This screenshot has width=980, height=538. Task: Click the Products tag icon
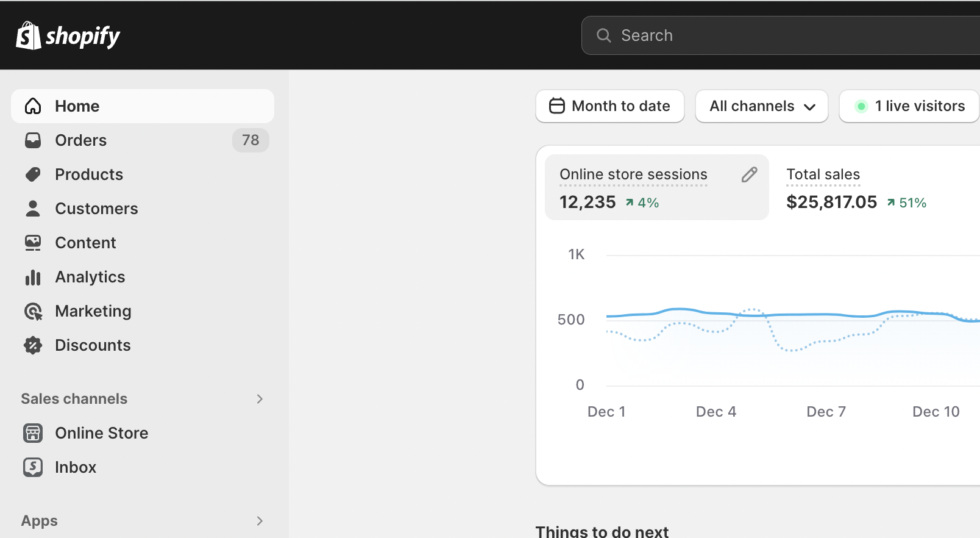33,174
